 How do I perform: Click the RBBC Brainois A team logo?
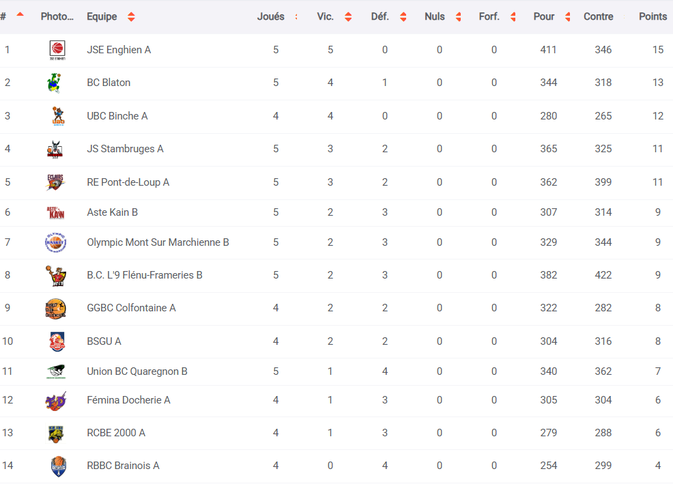[58, 466]
